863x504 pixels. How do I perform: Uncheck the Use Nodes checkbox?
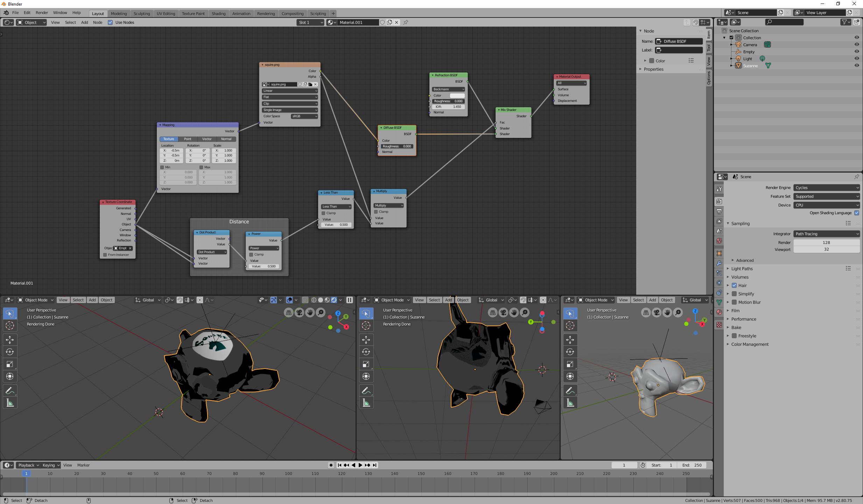click(x=110, y=22)
